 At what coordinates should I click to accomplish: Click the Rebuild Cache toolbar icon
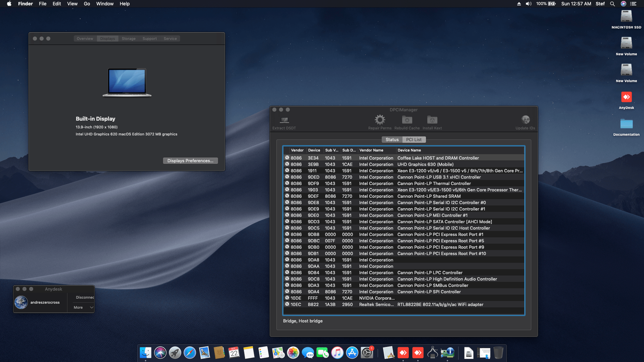click(407, 120)
